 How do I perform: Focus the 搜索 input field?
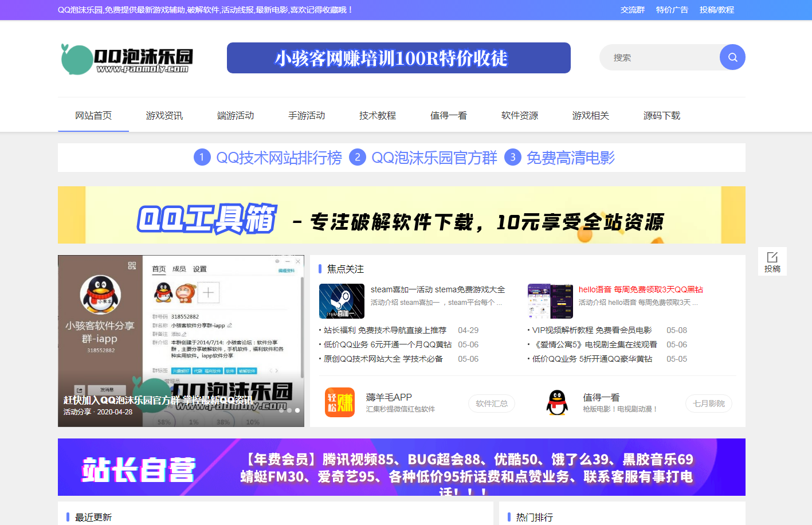[659, 57]
